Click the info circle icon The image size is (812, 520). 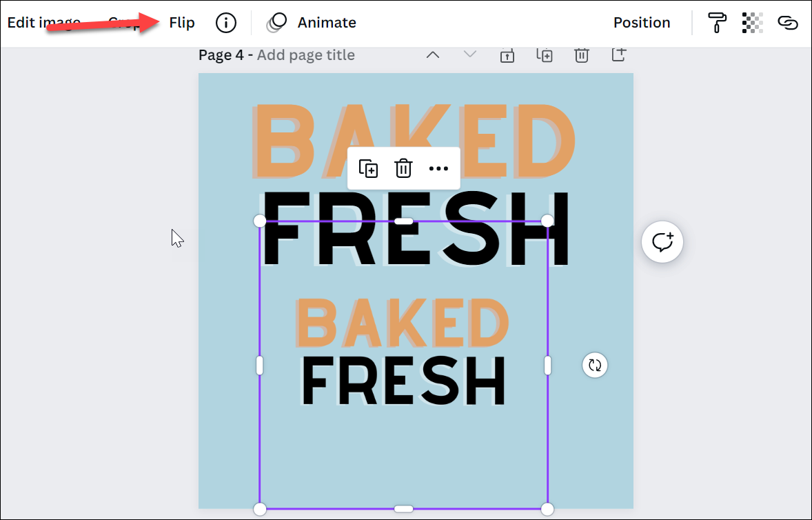226,23
